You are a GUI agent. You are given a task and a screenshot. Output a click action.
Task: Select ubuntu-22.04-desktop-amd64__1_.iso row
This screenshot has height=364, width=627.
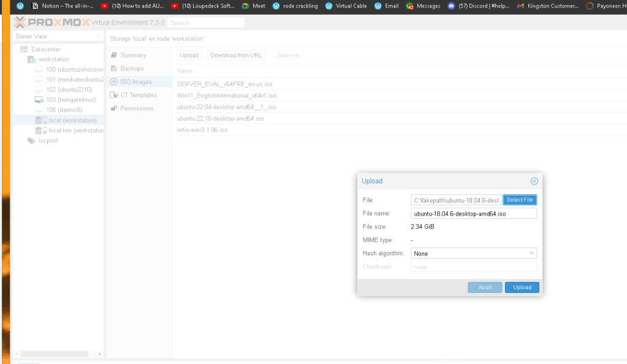click(x=400, y=107)
